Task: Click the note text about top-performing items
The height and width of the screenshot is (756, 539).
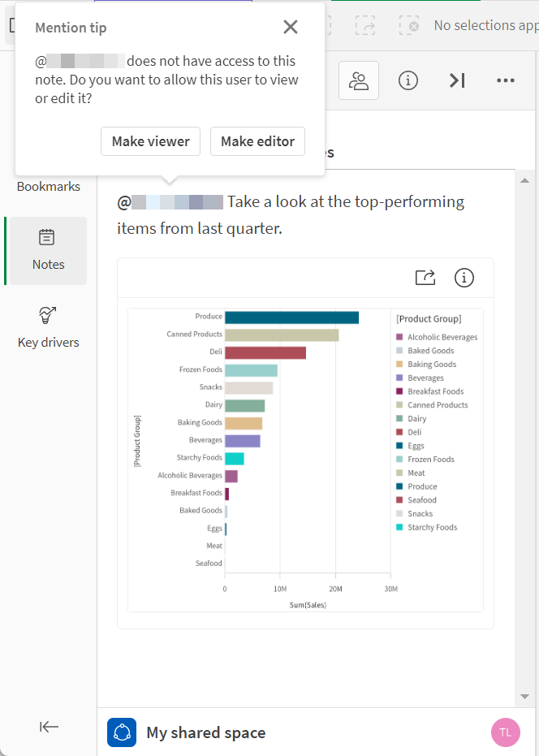Action: pyautogui.click(x=291, y=214)
